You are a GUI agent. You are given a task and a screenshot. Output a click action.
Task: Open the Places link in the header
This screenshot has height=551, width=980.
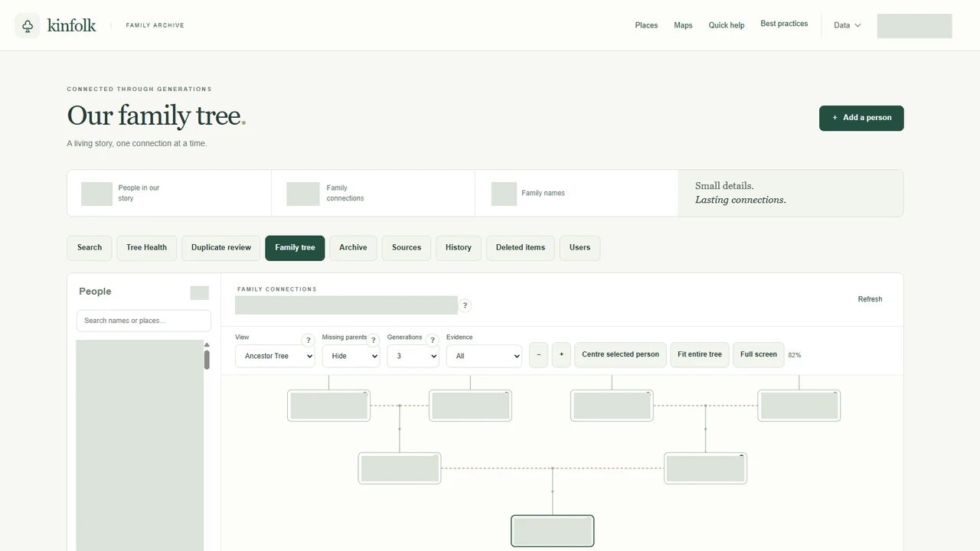(x=646, y=25)
